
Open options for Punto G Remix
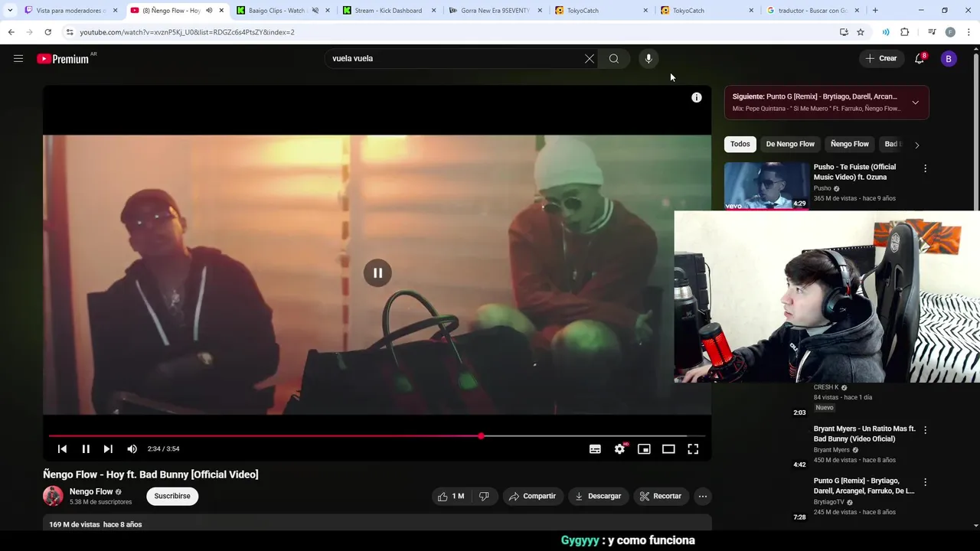(925, 482)
